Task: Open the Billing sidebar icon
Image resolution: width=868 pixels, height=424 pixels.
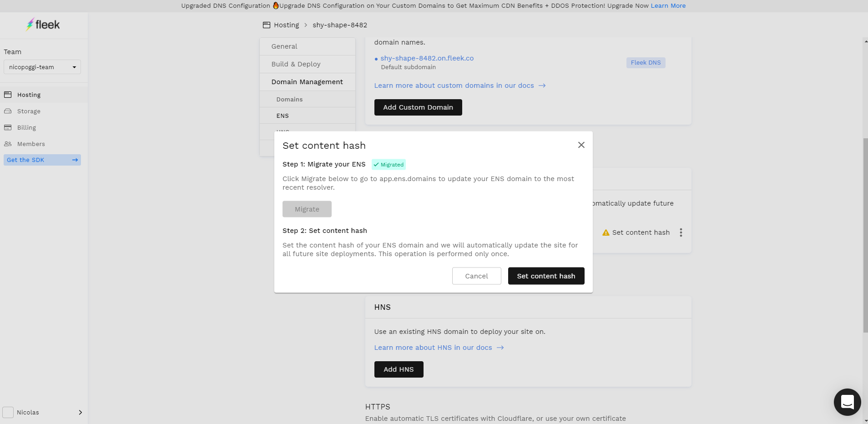Action: (x=8, y=127)
